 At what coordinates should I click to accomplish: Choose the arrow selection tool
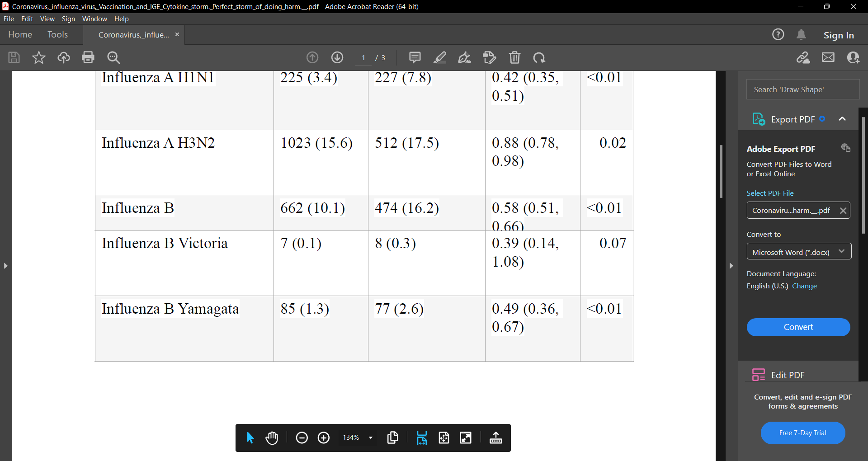(x=250, y=437)
